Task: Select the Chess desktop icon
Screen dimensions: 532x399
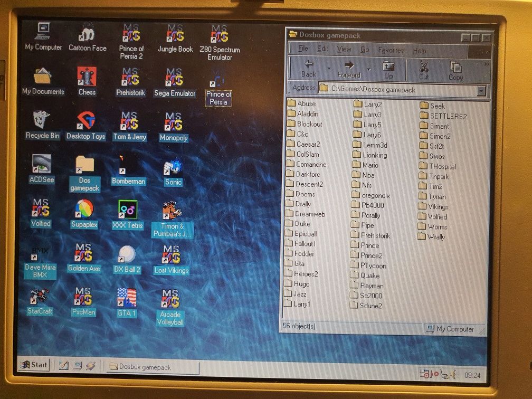Action: point(87,81)
